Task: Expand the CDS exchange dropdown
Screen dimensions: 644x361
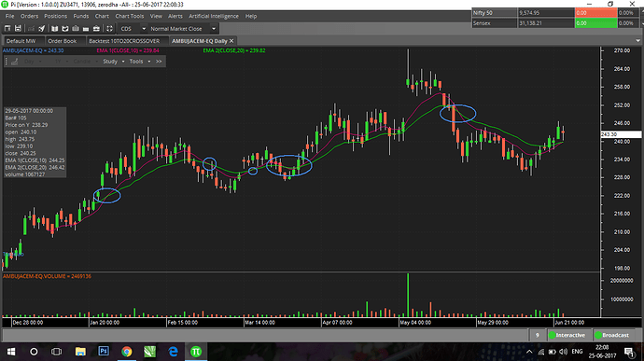Action: click(144, 29)
